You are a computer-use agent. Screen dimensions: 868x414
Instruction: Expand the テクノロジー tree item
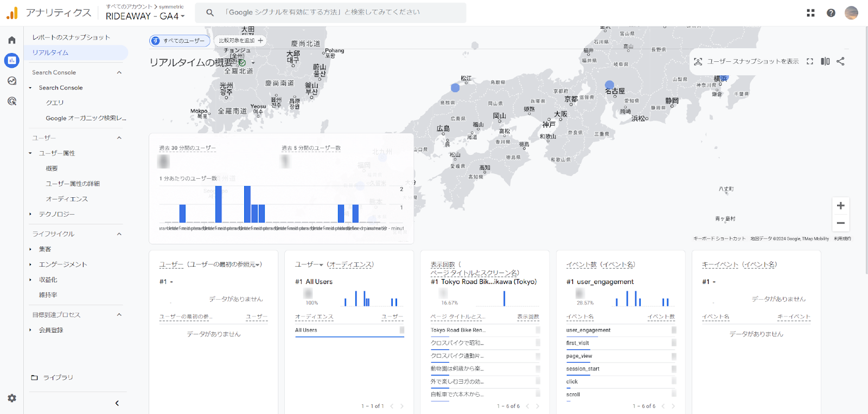(x=30, y=214)
